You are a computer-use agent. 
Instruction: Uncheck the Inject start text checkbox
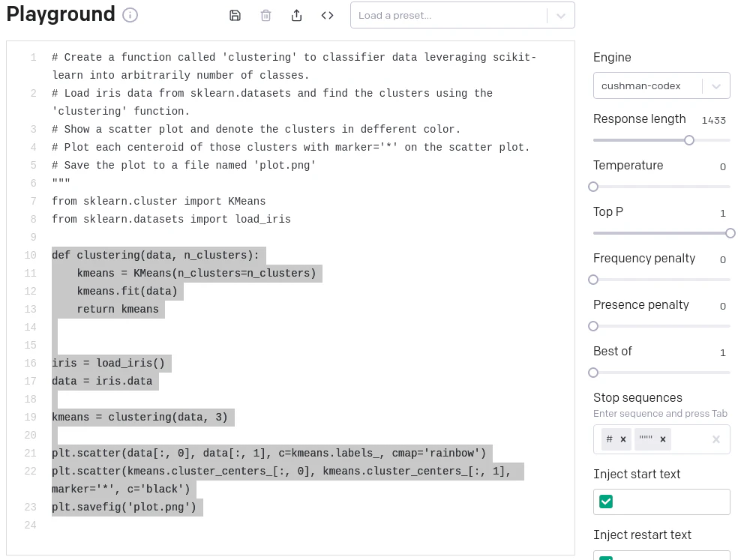pyautogui.click(x=606, y=502)
